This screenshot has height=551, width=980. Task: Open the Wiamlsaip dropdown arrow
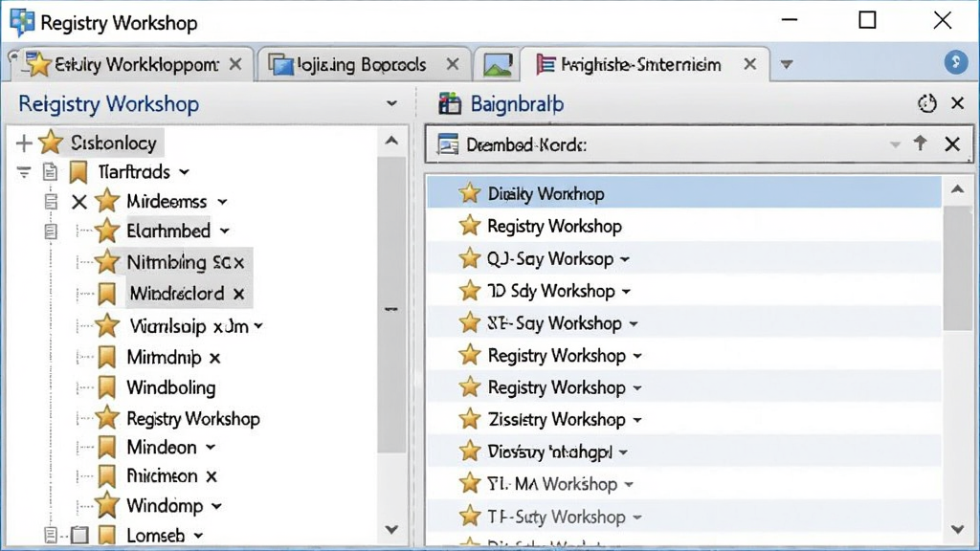(258, 326)
